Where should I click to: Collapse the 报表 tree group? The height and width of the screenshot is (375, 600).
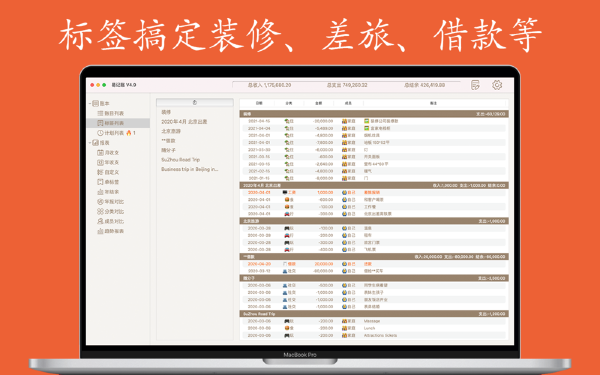point(90,143)
